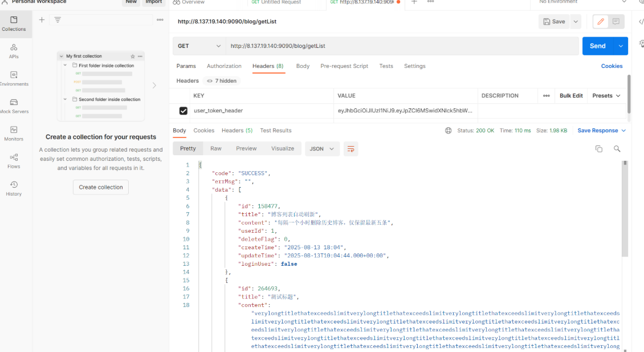Screen dimensions: 644x352
Task: Open tab bar more options ellipsis
Action: click(x=430, y=2)
